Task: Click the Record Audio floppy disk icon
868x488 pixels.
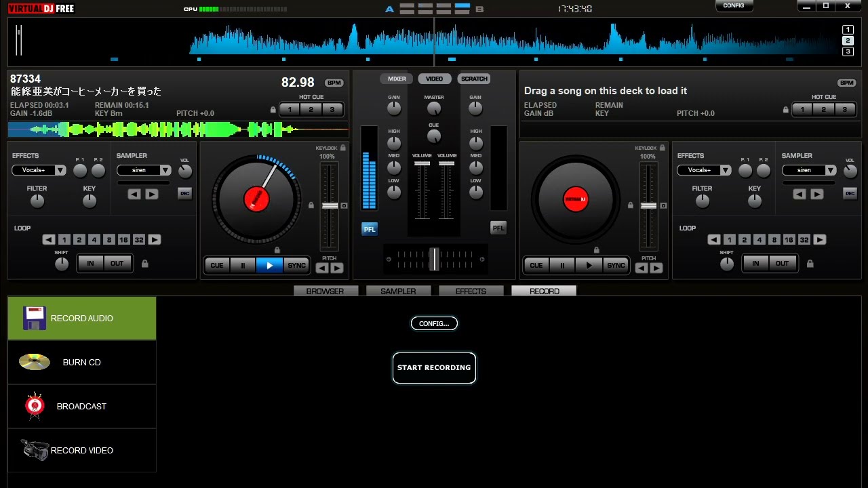Action: pos(34,318)
